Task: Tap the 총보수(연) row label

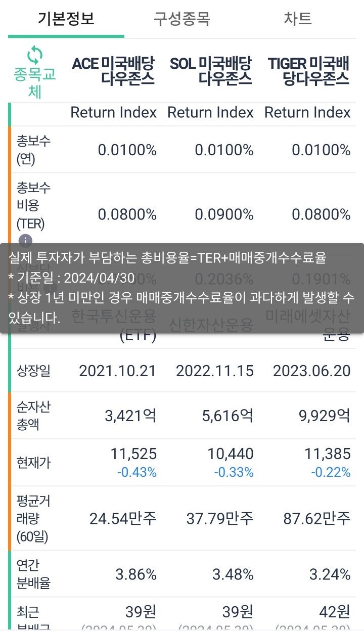Action: [33, 150]
